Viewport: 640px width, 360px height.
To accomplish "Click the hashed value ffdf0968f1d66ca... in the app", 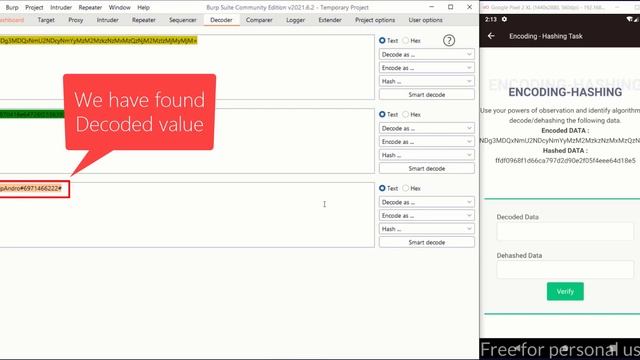I will click(x=565, y=161).
